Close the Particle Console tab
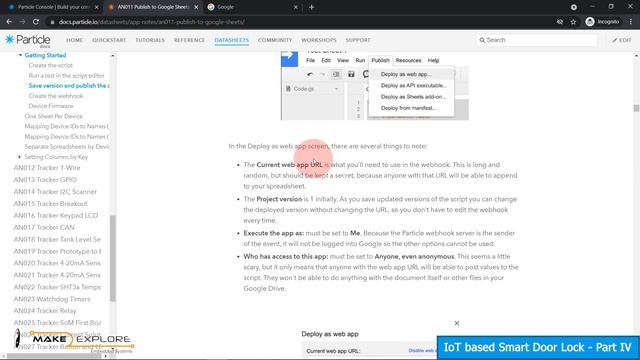Viewport: 640px width, 360px height. pos(97,7)
